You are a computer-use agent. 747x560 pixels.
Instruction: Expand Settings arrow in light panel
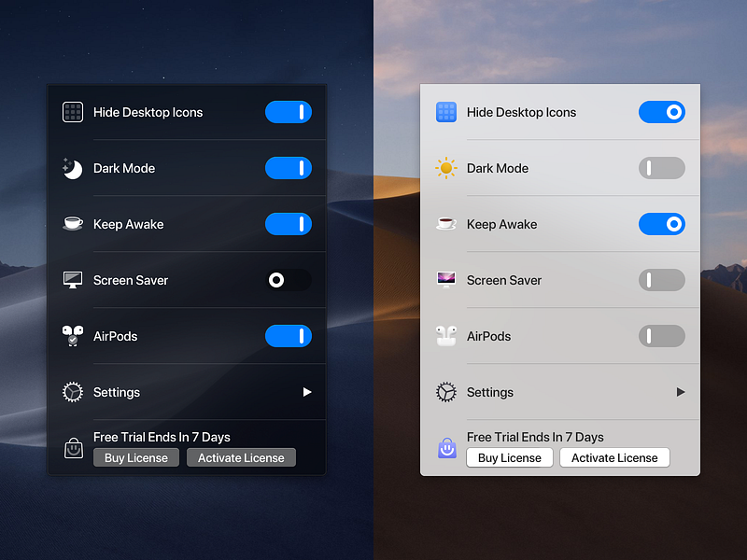(681, 392)
